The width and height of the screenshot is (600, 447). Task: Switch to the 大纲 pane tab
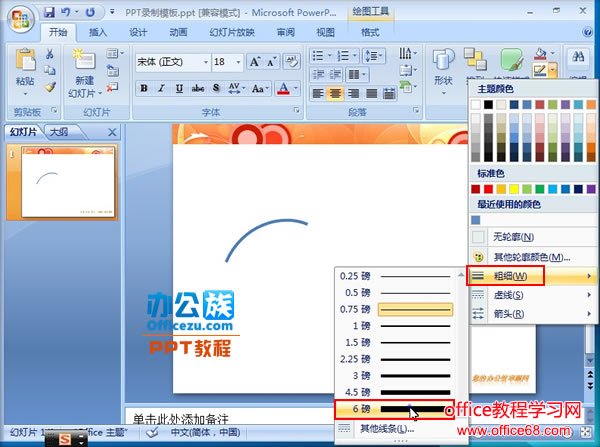pyautogui.click(x=59, y=132)
